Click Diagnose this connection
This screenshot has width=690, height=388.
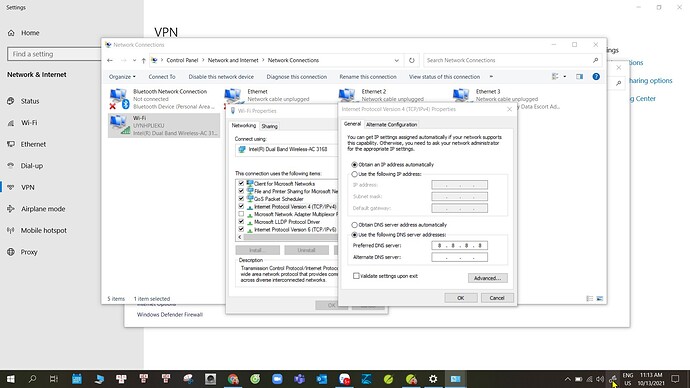(x=297, y=77)
